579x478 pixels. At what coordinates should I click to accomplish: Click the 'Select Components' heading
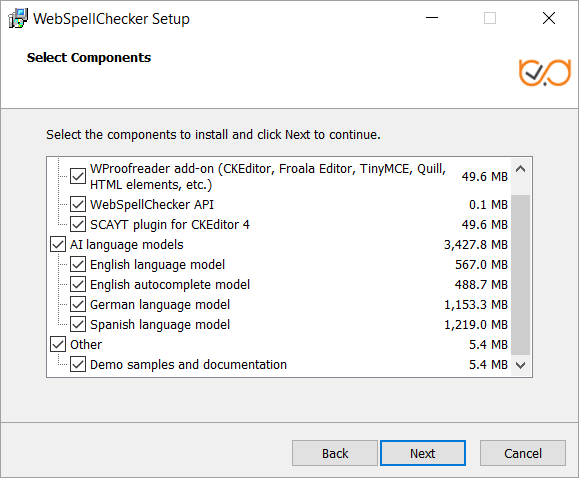[89, 58]
